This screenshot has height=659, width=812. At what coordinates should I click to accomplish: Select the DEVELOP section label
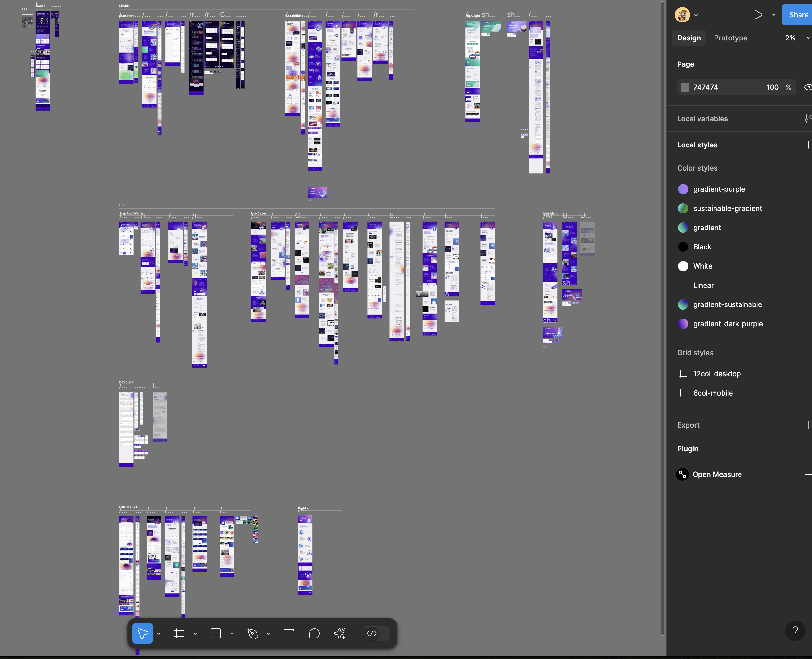click(126, 382)
